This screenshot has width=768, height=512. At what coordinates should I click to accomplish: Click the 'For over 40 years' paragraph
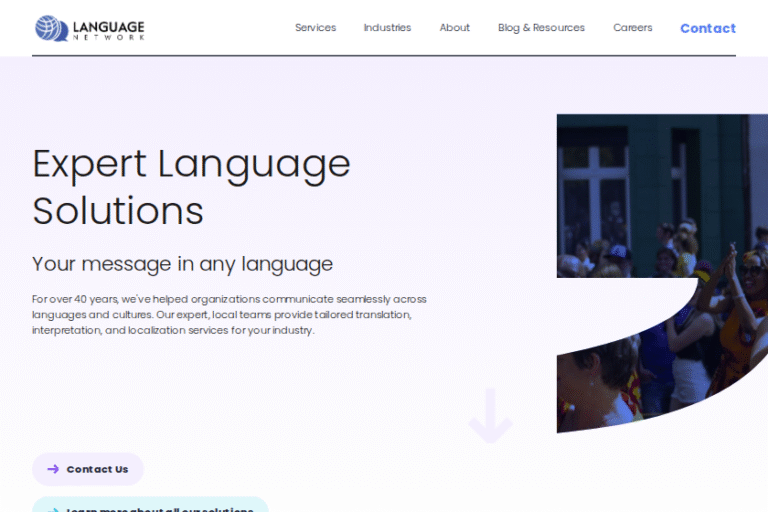pyautogui.click(x=229, y=314)
